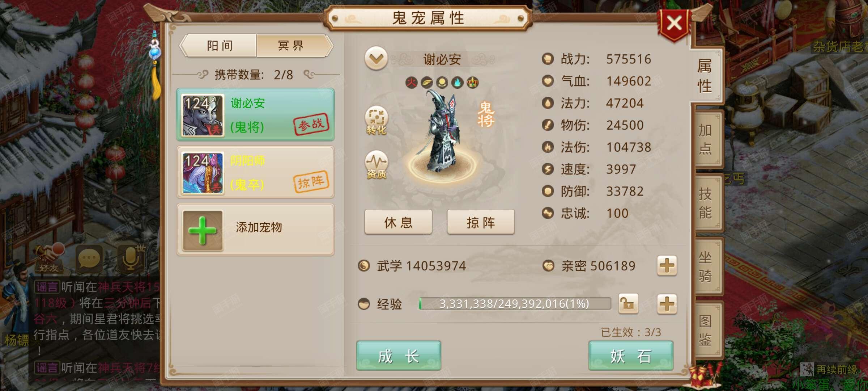Tap the microphone voice chat icon
The height and width of the screenshot is (391, 868).
131,258
